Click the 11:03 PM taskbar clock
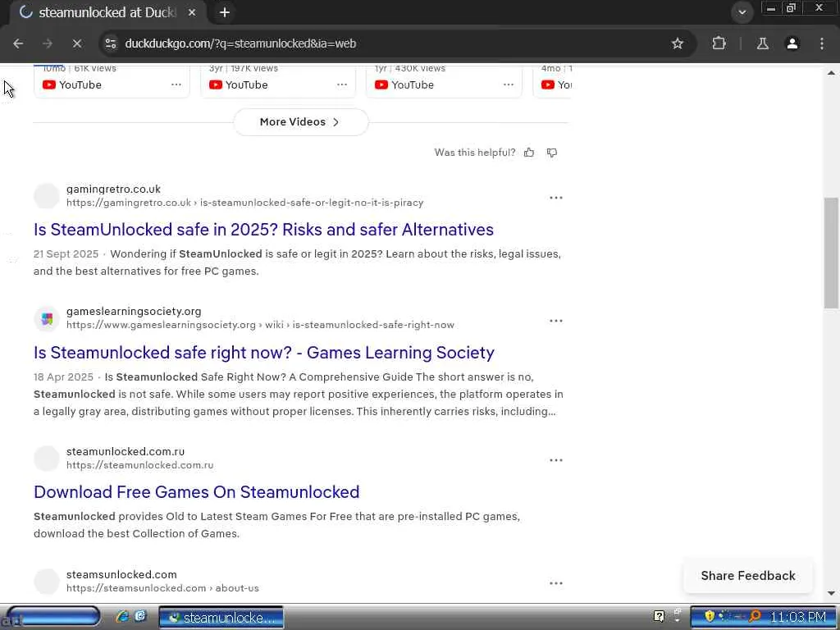840x630 pixels. pyautogui.click(x=798, y=617)
